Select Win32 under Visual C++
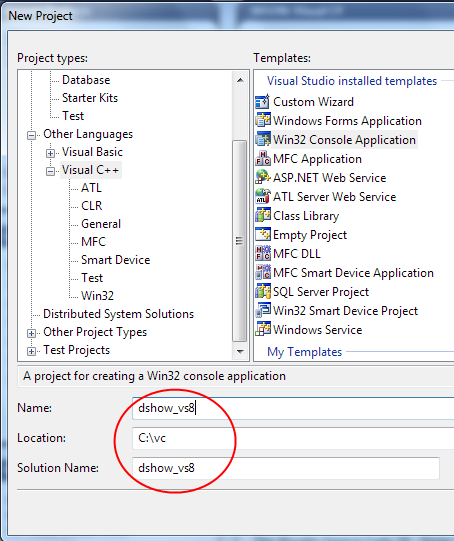Screen dimensions: 454x541 pos(97,296)
